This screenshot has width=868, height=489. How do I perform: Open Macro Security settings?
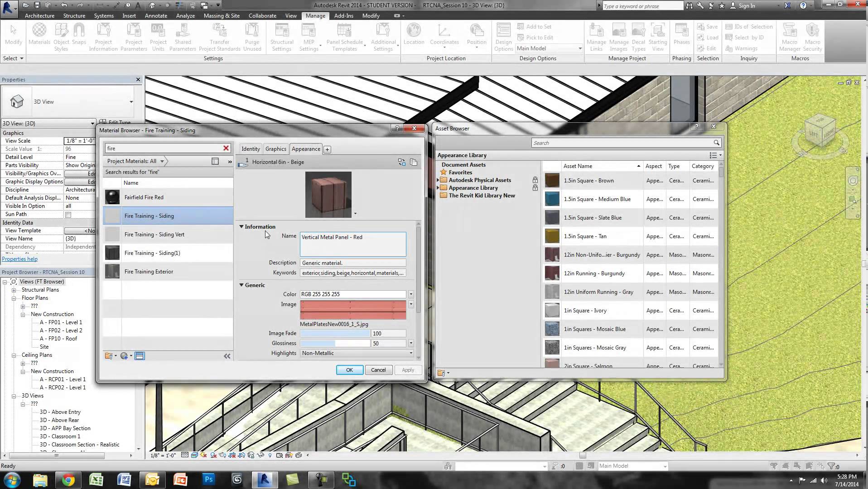click(812, 37)
